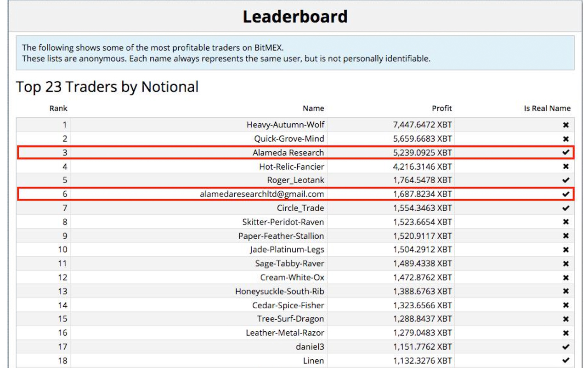This screenshot has height=368, width=588.
Task: Click the checkmark icon in Roger_Leotank row
Action: [x=566, y=180]
